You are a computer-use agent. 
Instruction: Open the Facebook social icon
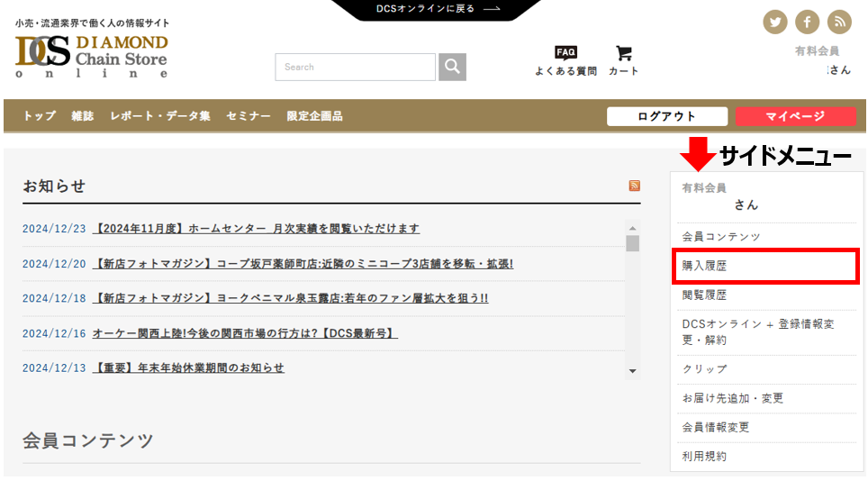807,22
